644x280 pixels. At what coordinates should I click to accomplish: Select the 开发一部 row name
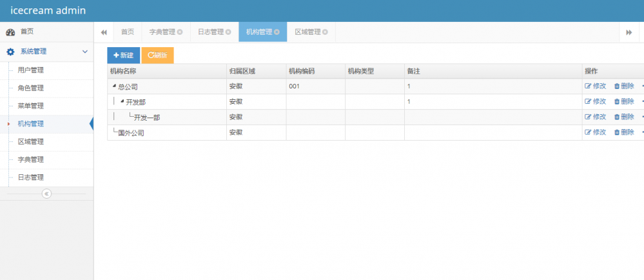(146, 117)
